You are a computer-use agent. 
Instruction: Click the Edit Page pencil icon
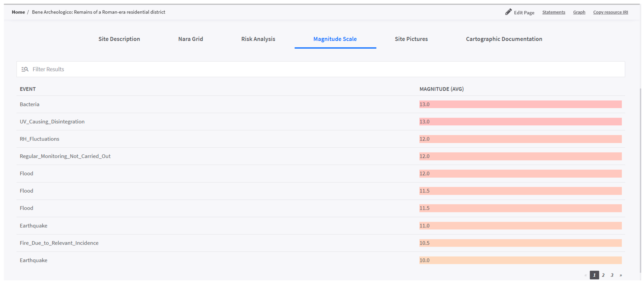click(508, 12)
